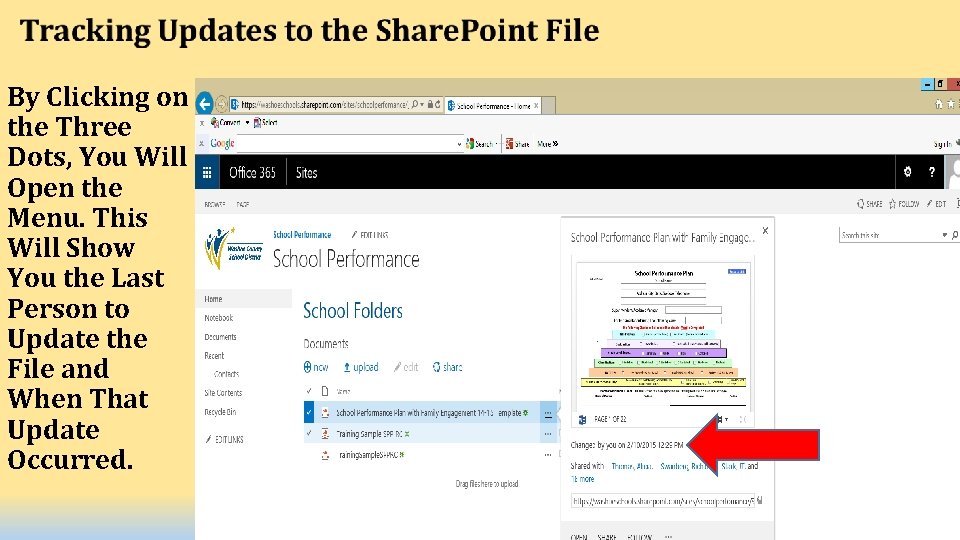
Task: Click Sites in the Office 365 bar
Action: [x=306, y=173]
